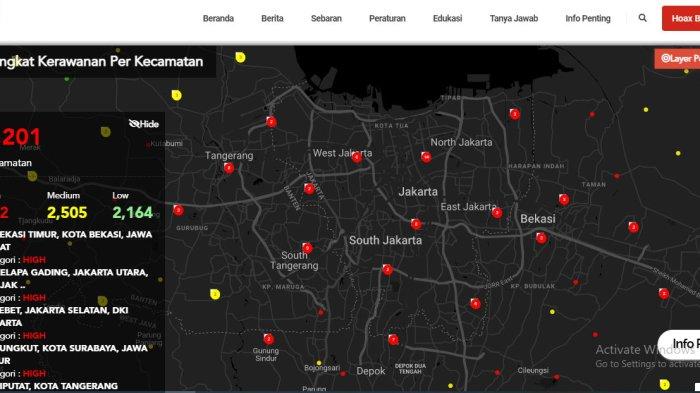Click the red total number 201
Screen dimensions: 700x393
pyautogui.click(x=21, y=137)
